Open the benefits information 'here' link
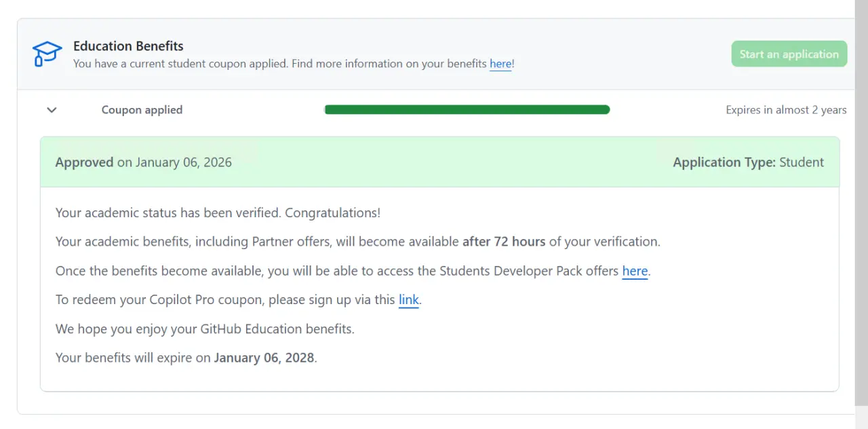The height and width of the screenshot is (429, 868). (x=500, y=64)
